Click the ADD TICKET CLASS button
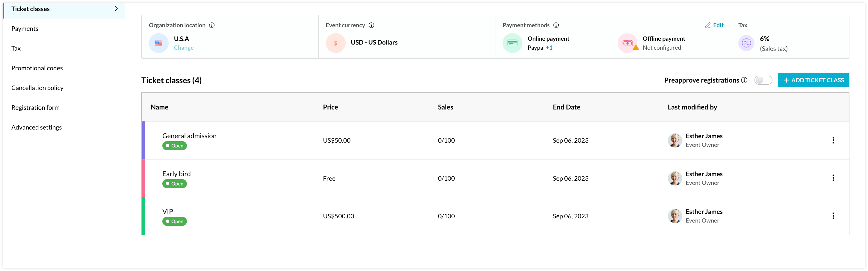Screen dimensions: 868x271 tap(813, 80)
